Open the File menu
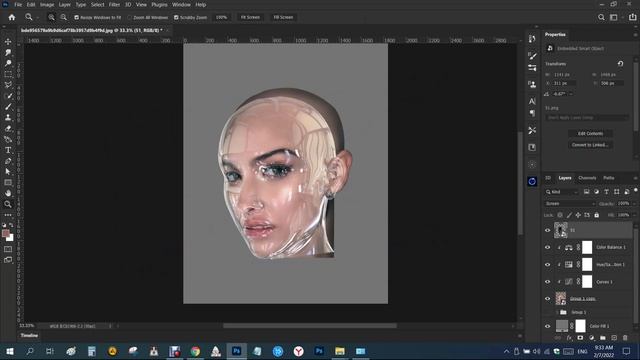Screen dimensions: 640x360 click(18, 4)
